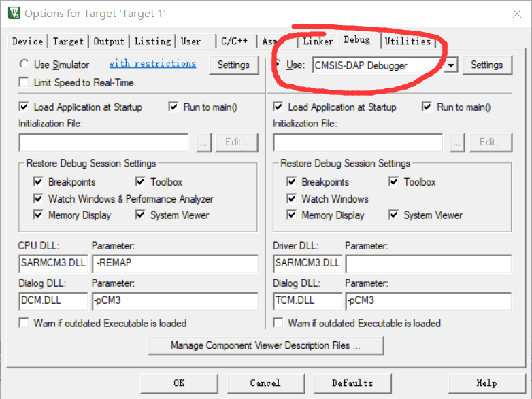Toggle debugger Breakpoints checkbox
Viewport: 532px width, 399px height.
click(291, 181)
